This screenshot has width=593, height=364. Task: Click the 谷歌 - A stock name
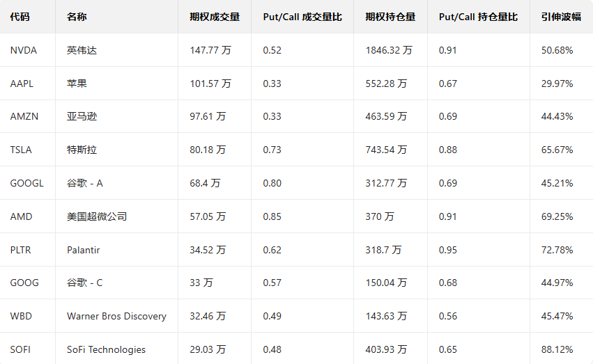[85, 183]
